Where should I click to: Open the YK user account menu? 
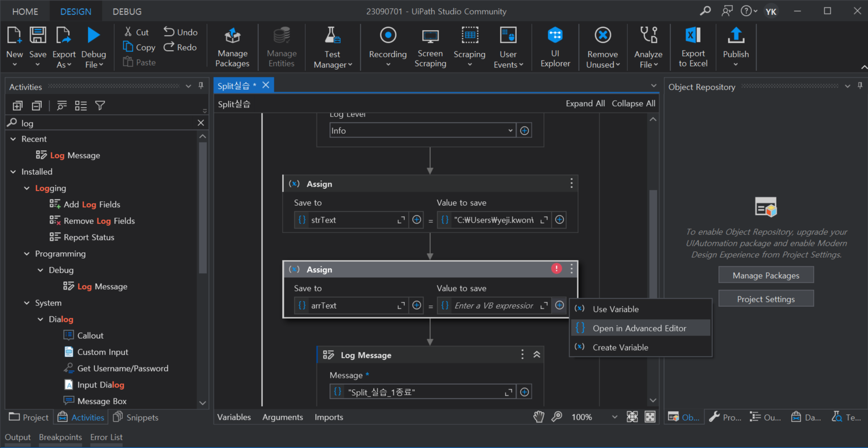pyautogui.click(x=771, y=11)
